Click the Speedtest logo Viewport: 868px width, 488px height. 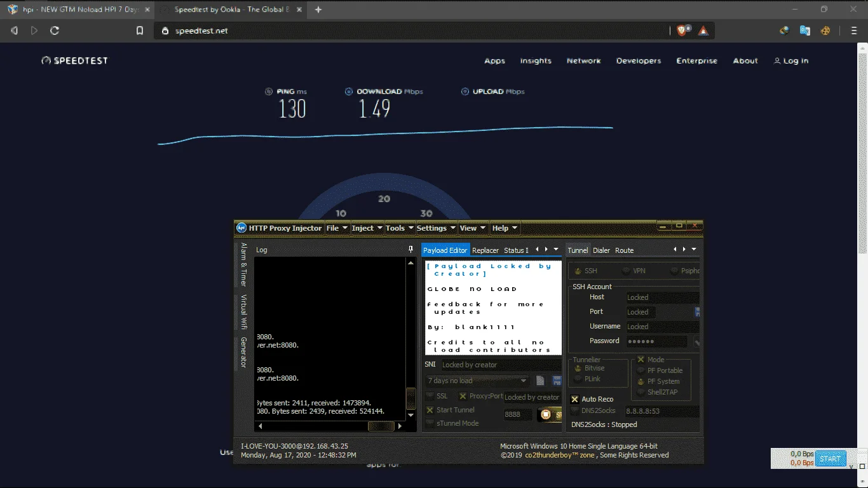coord(74,61)
